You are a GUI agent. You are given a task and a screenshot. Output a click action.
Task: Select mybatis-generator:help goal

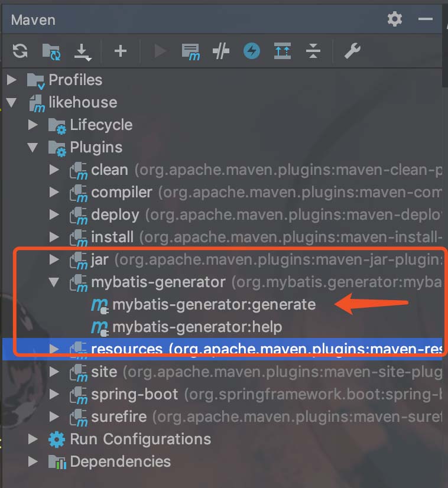pyautogui.click(x=197, y=327)
